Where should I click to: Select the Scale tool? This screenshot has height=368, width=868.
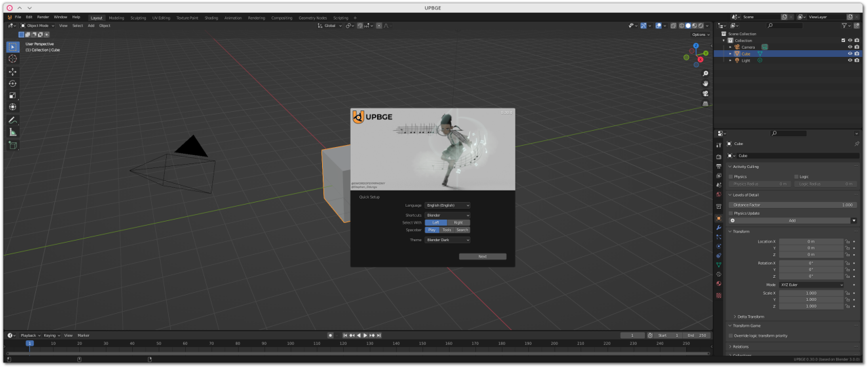pos(12,95)
